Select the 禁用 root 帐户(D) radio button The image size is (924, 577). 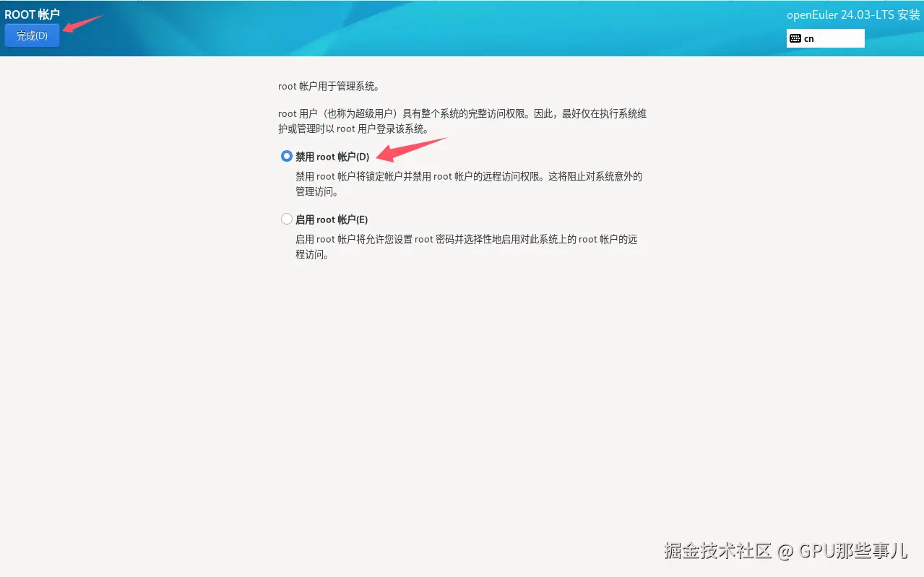pyautogui.click(x=287, y=157)
